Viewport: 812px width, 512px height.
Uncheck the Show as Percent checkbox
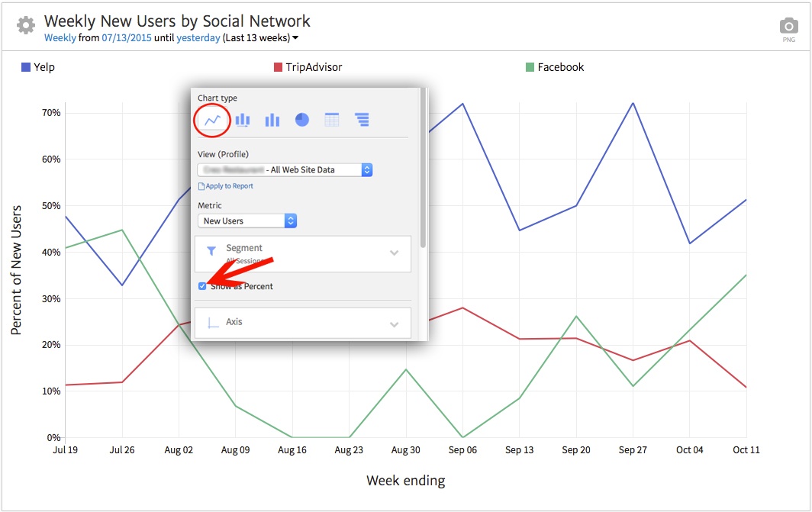coord(203,285)
